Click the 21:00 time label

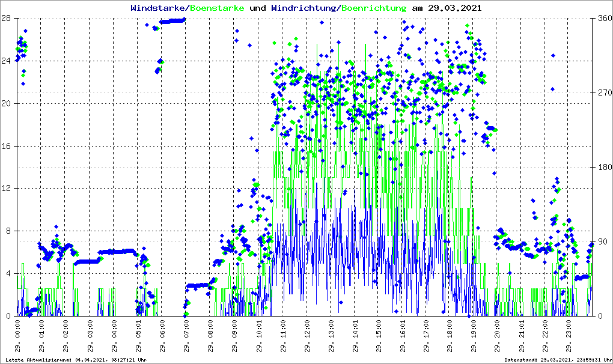[x=522, y=337]
